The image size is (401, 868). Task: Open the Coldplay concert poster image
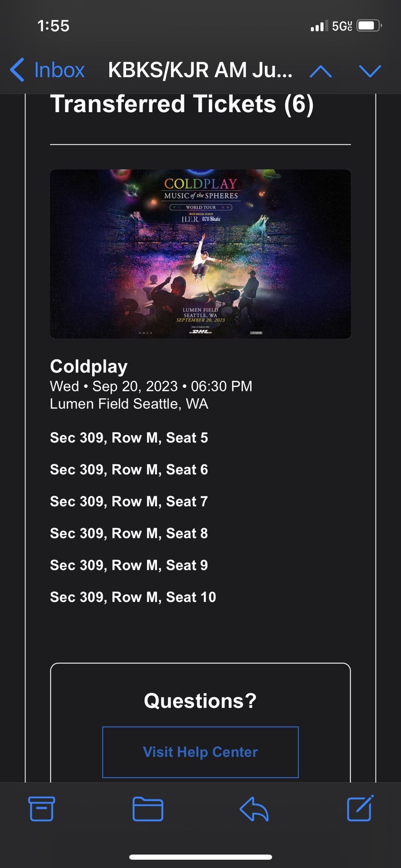tap(200, 253)
